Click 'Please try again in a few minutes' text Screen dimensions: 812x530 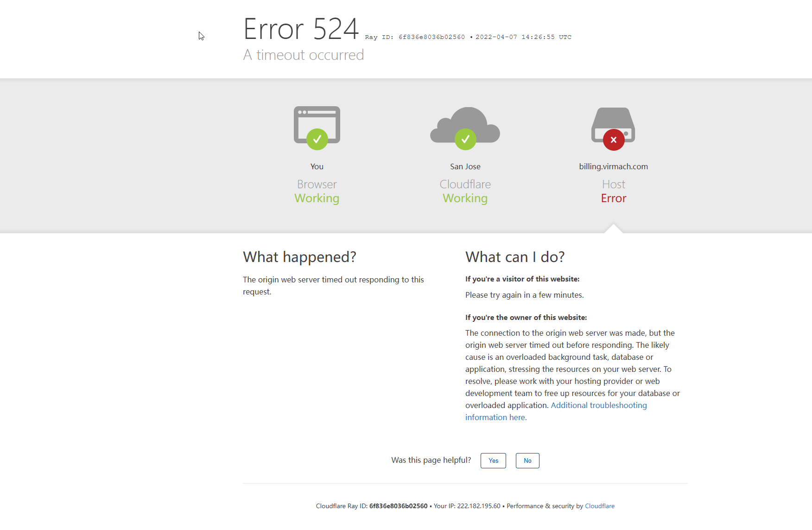[x=525, y=295]
